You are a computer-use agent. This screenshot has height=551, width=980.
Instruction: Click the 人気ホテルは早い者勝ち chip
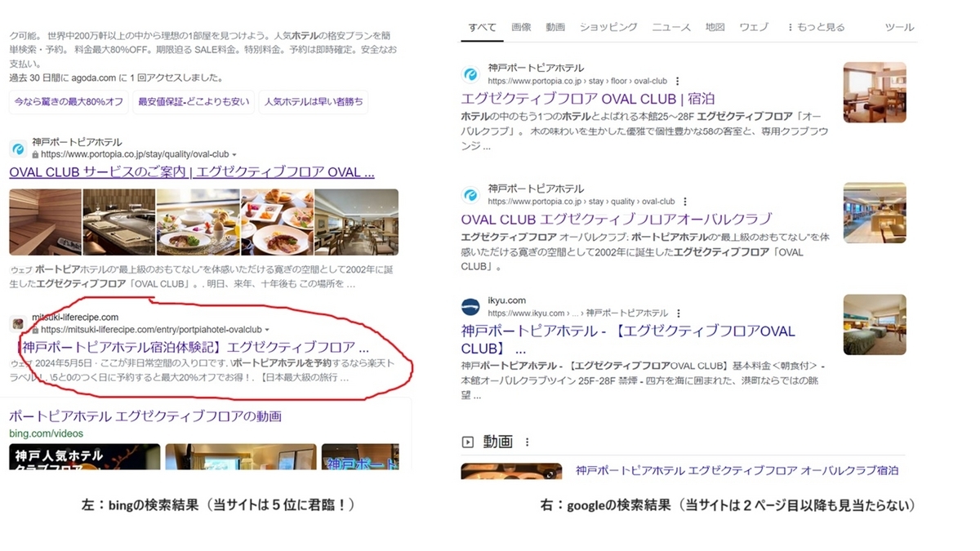[314, 102]
